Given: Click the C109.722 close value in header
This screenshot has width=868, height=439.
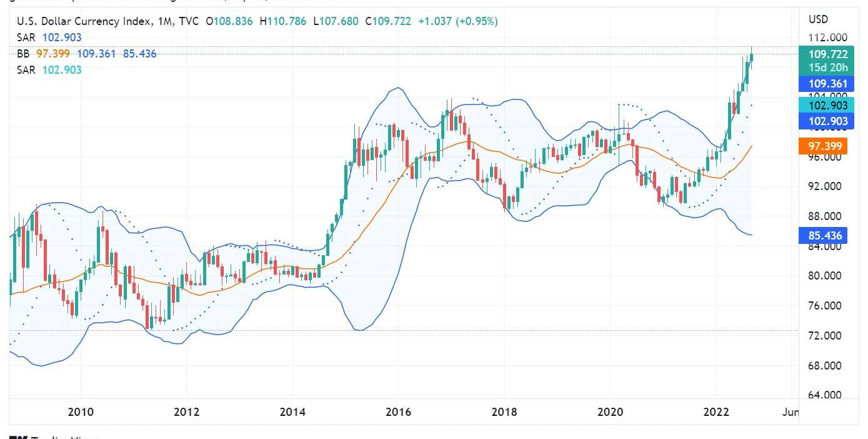Looking at the screenshot, I should (391, 21).
